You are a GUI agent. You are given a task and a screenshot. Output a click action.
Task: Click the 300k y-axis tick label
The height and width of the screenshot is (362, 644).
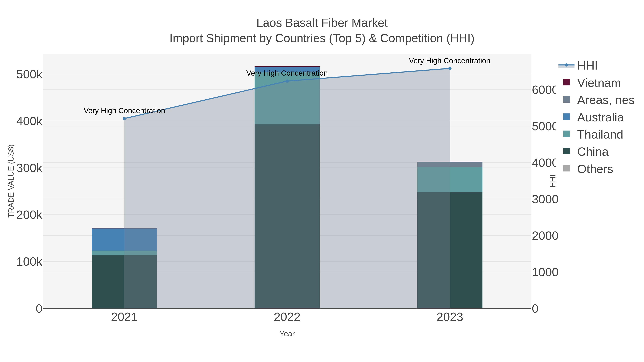coord(29,168)
